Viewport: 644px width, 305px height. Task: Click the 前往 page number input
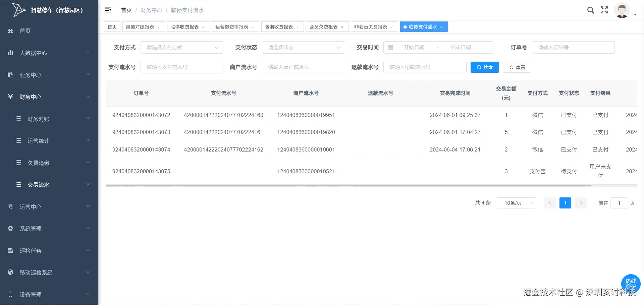click(619, 203)
